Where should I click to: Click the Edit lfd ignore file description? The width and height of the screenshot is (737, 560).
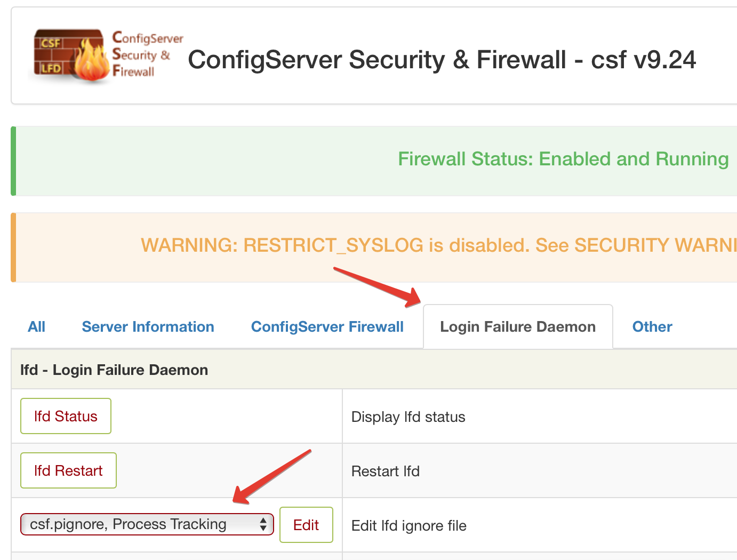pos(408,526)
